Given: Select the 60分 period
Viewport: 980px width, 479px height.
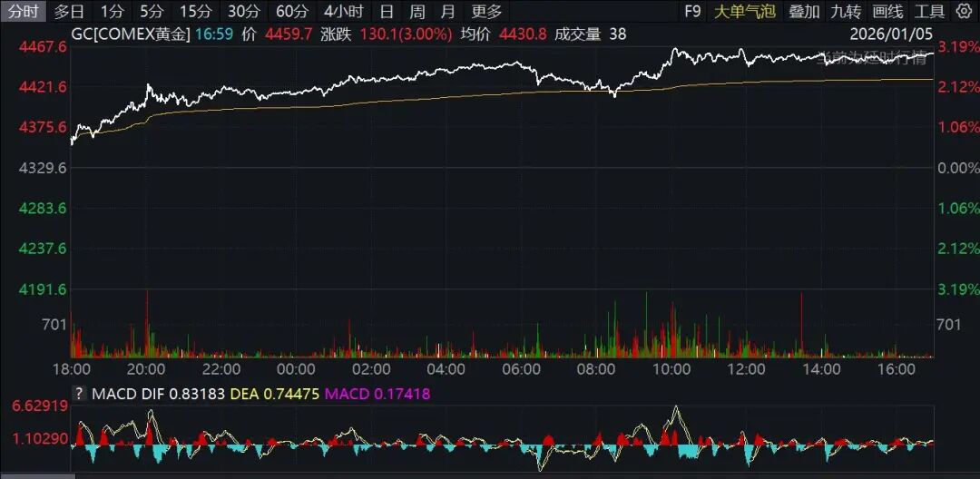Looking at the screenshot, I should pos(291,12).
